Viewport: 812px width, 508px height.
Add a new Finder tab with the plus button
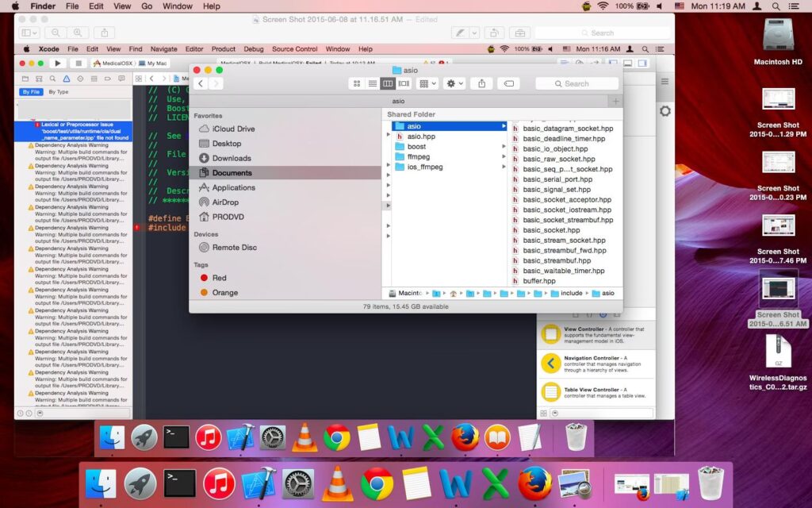click(615, 102)
